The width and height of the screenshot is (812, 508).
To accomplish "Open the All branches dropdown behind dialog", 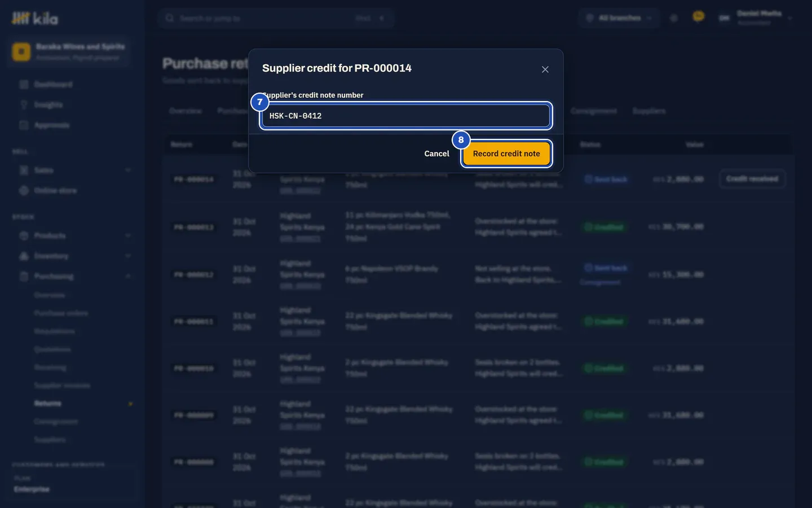I will pos(619,18).
